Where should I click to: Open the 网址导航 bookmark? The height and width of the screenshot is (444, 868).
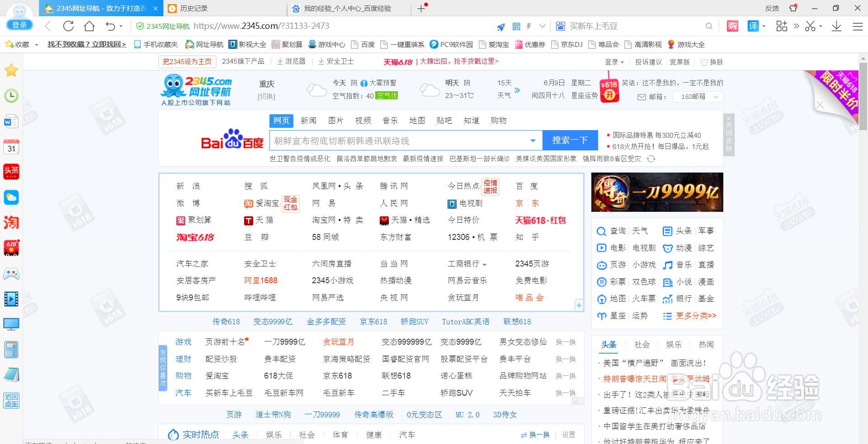pos(204,45)
